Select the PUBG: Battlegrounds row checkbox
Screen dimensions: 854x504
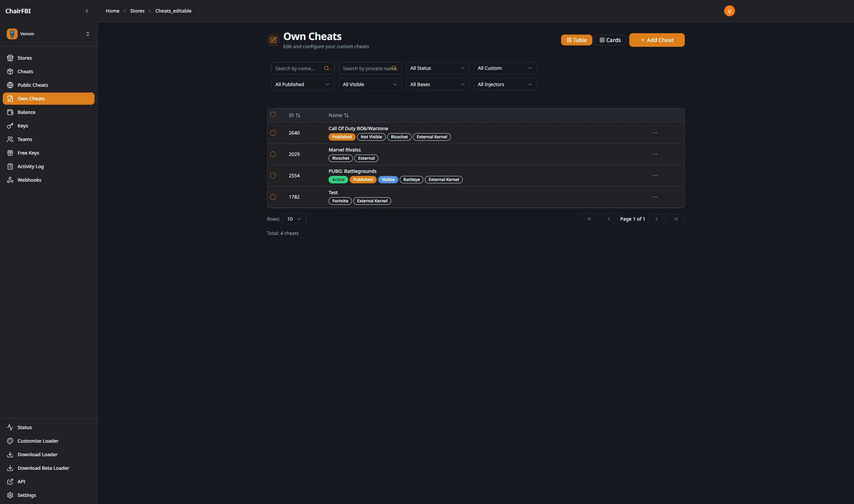[273, 176]
